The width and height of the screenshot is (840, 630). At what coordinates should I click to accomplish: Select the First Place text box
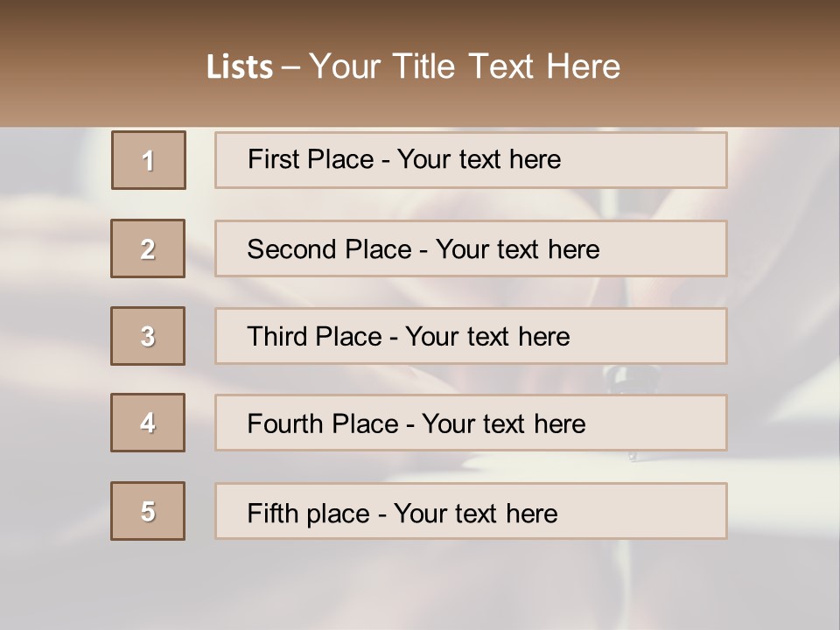[471, 160]
